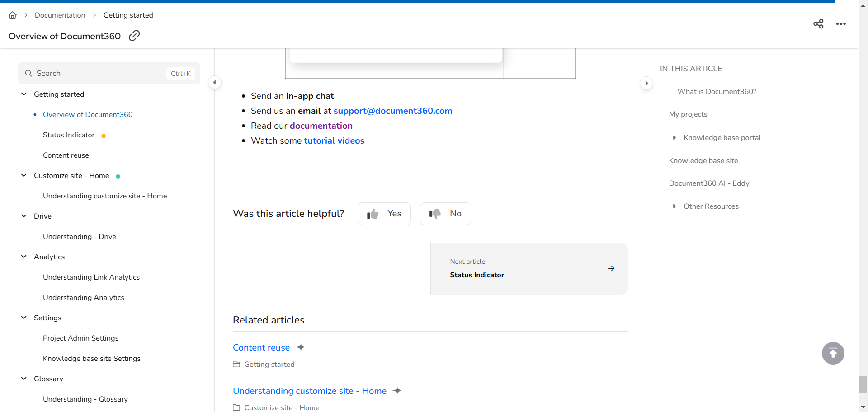
Task: Go to Next article Status Indicator card
Action: click(x=529, y=269)
